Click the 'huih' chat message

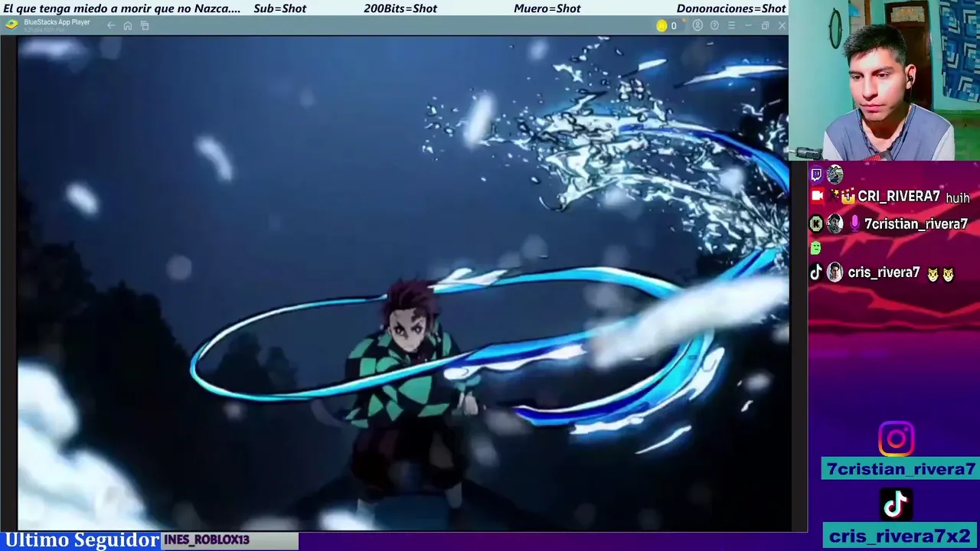(958, 198)
